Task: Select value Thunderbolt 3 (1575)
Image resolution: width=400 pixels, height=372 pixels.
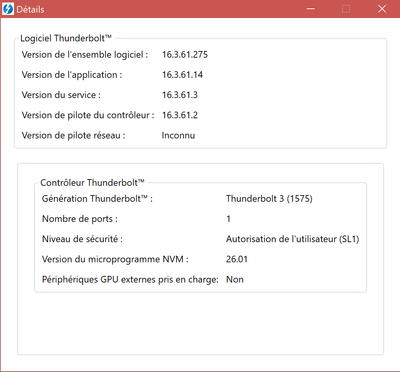Action: [x=269, y=199]
